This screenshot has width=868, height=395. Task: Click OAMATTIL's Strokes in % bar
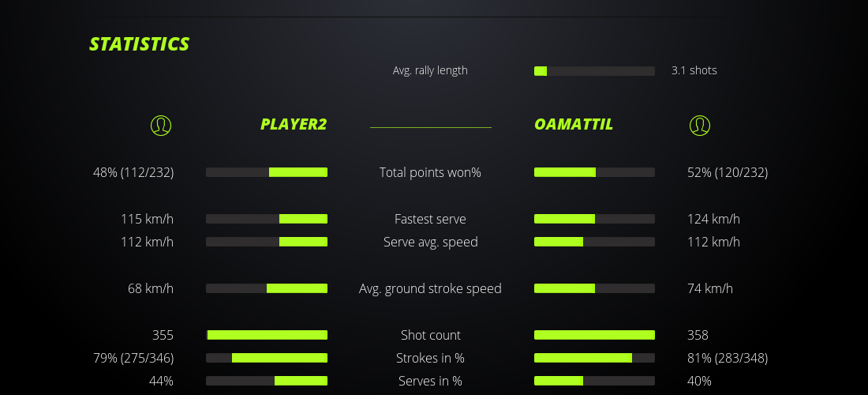(x=594, y=358)
